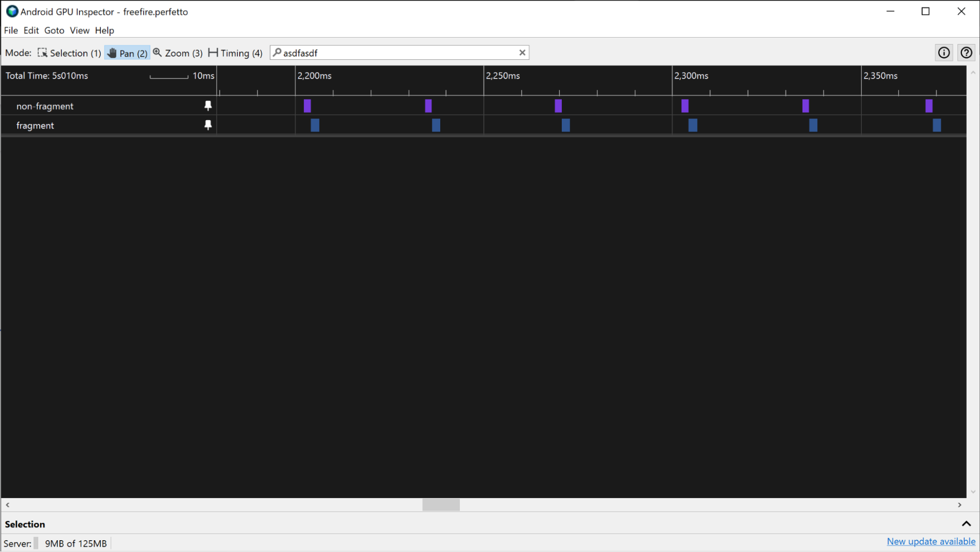The height and width of the screenshot is (552, 980).
Task: Click the info icon top-right
Action: 944,52
